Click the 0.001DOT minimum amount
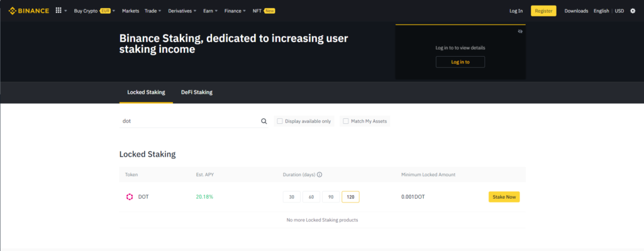Image resolution: width=644 pixels, height=251 pixels. coord(413,197)
